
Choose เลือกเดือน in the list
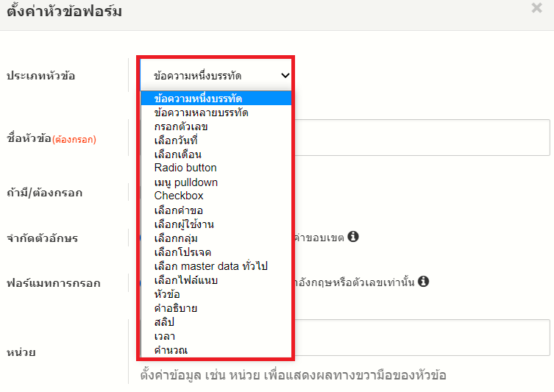coord(177,154)
